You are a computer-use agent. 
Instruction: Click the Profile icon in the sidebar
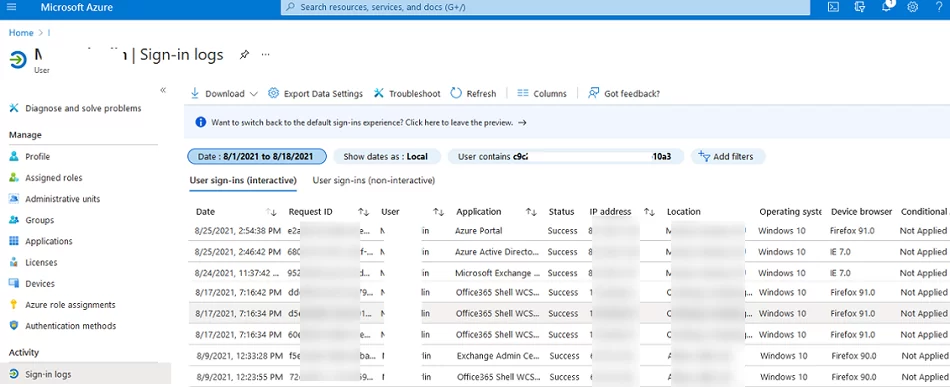[14, 156]
